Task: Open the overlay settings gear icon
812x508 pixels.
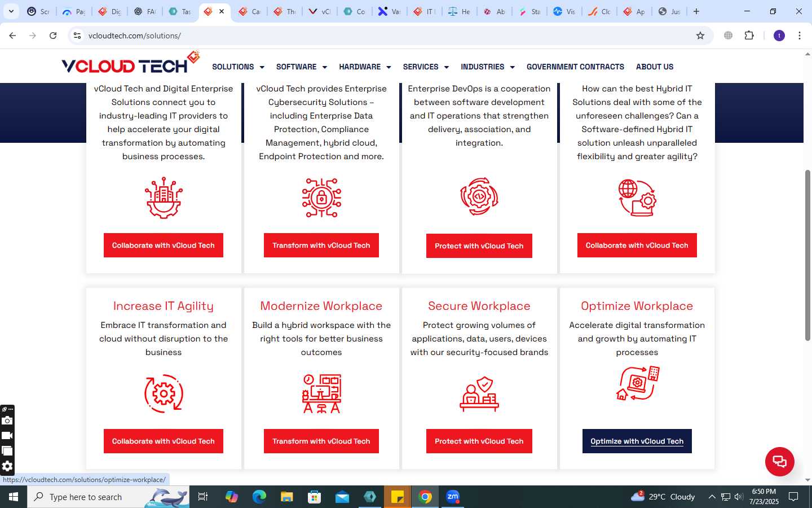Action: point(7,466)
